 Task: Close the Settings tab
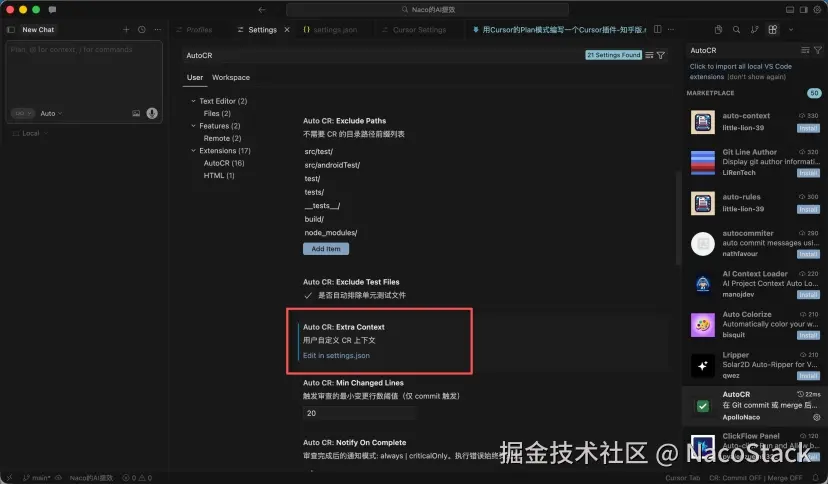pos(287,30)
